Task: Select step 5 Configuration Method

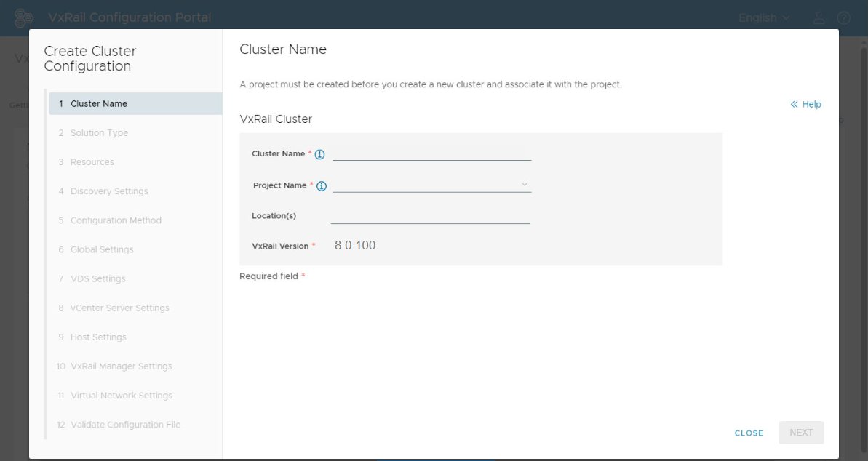Action: (x=135, y=220)
